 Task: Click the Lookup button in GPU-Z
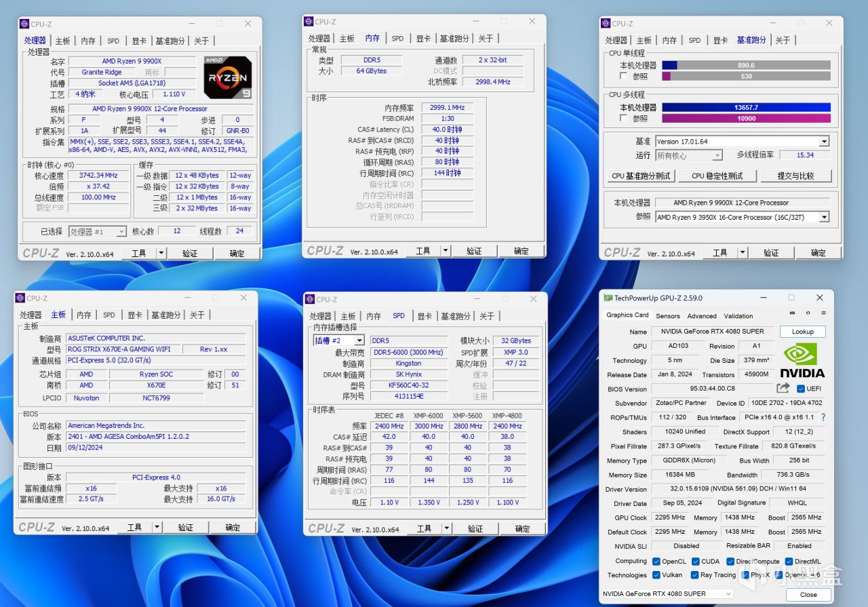click(x=802, y=332)
